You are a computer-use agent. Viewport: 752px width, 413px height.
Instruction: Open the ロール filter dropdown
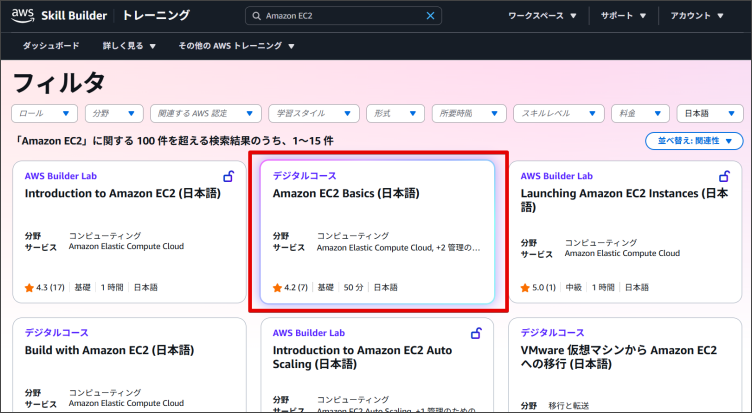point(45,114)
